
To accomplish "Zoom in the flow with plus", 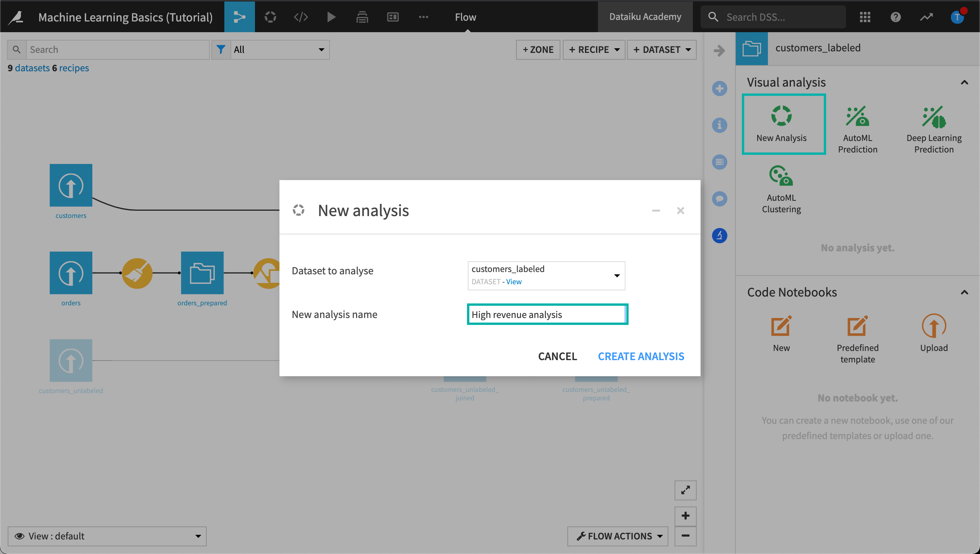I will (685, 516).
